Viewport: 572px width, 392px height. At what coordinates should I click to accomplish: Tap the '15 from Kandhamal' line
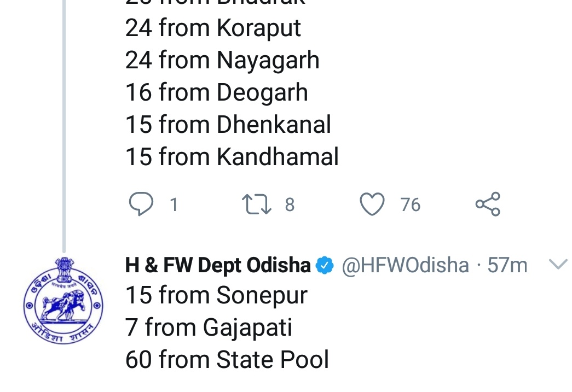[x=232, y=157]
